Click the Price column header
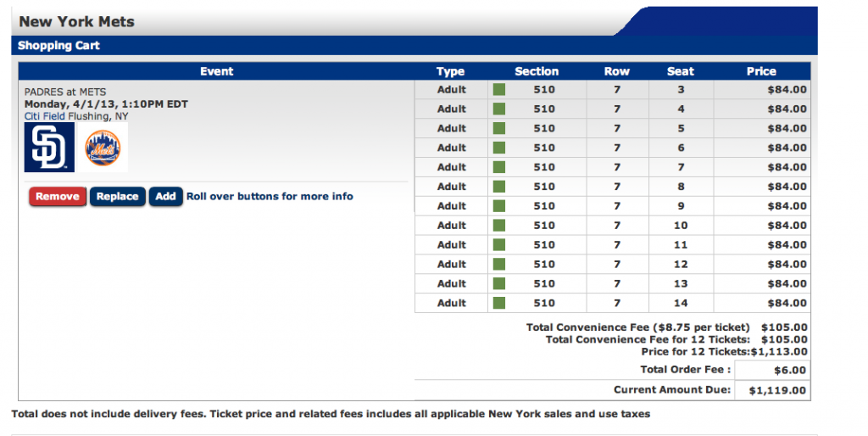Image resolution: width=868 pixels, height=436 pixels. click(761, 71)
